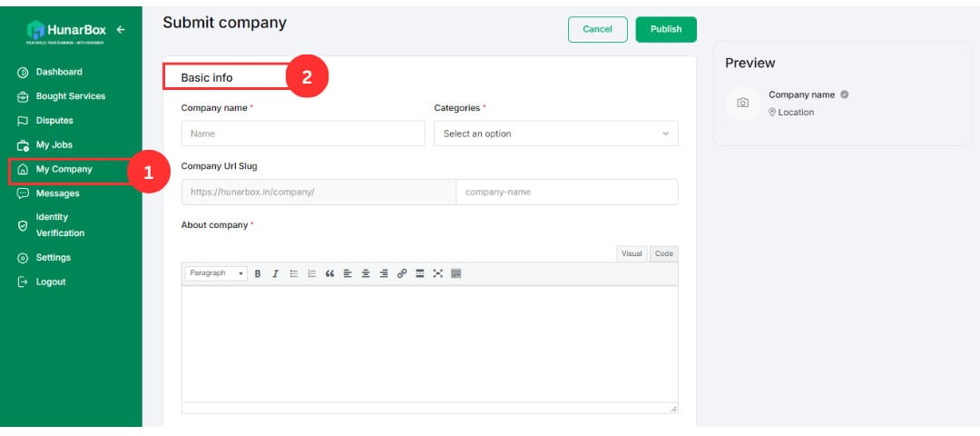Screen dimensions: 980x436
Task: Click the "Preview" panel heading
Action: (x=750, y=64)
